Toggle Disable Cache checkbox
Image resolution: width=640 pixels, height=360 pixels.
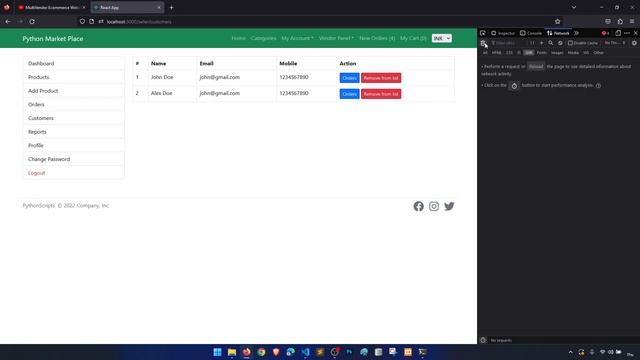click(x=570, y=43)
